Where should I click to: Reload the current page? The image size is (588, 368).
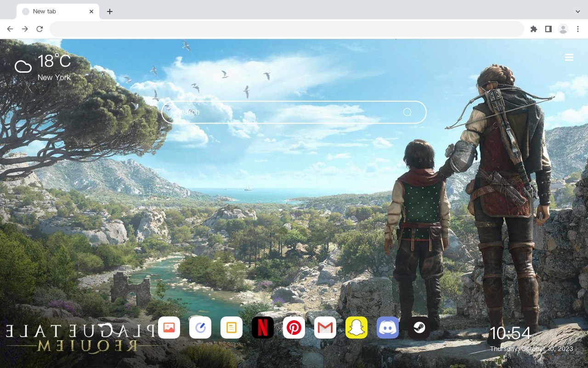[40, 29]
